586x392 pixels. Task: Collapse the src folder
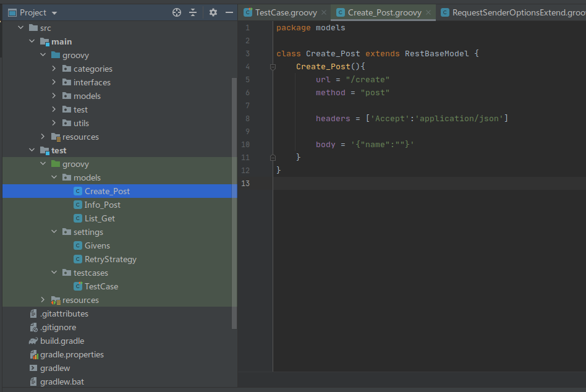(x=21, y=28)
